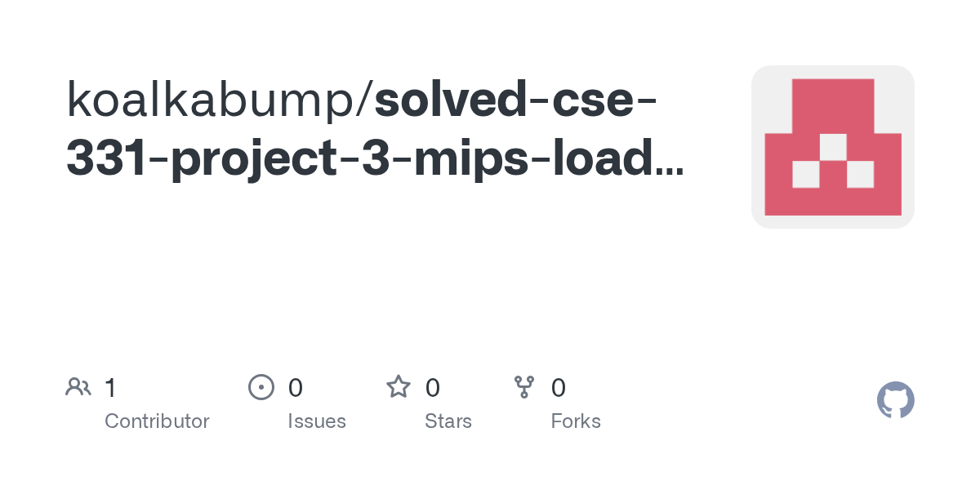Select the issues circle-dot icon
The image size is (980, 490).
(261, 387)
